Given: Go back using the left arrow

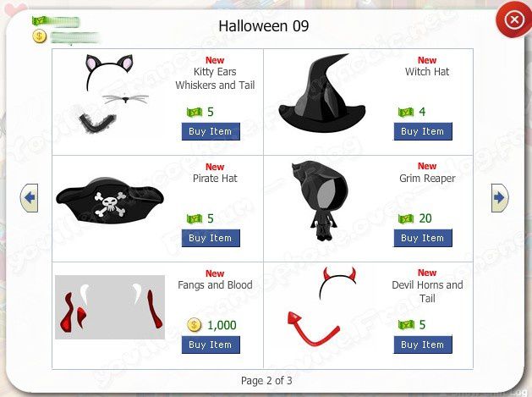Looking at the screenshot, I should pyautogui.click(x=29, y=198).
